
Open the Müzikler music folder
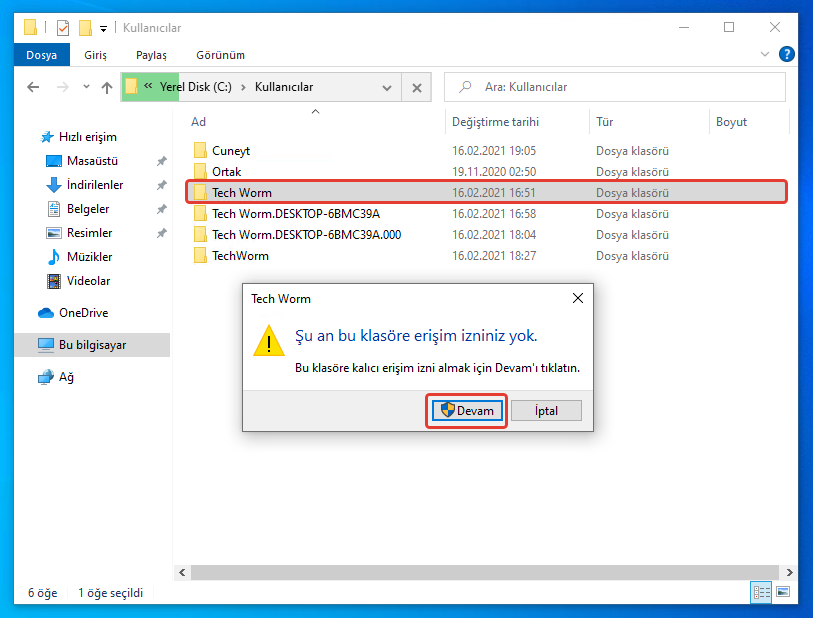[x=89, y=257]
